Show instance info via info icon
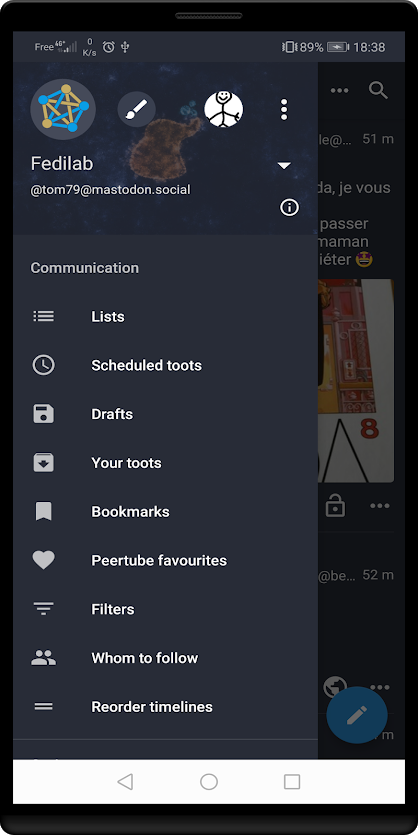 pyautogui.click(x=290, y=208)
